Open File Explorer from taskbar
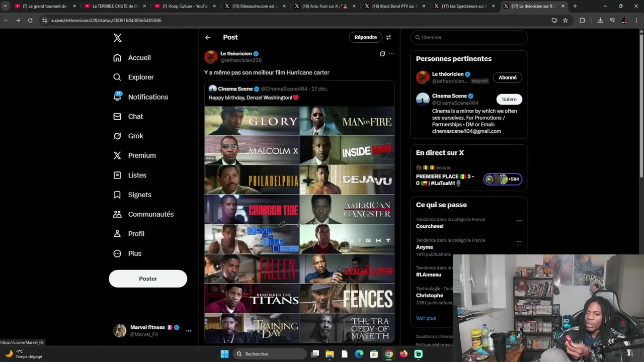This screenshot has width=644, height=362. [x=330, y=354]
